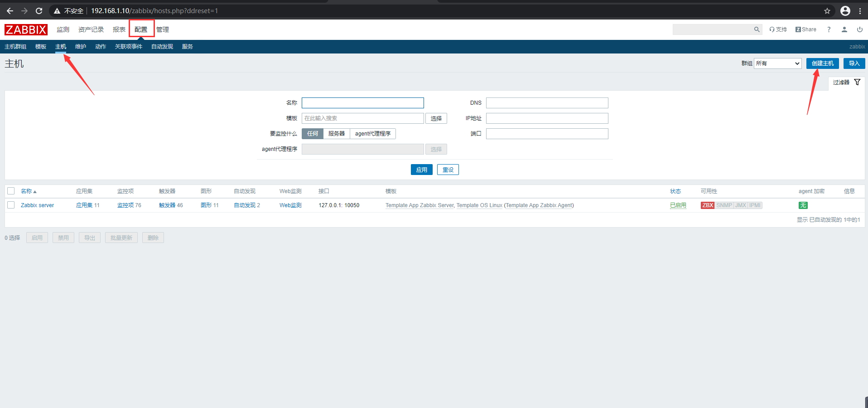Viewport: 868px width, 408px height.
Task: Bookmark page with star icon
Action: click(x=827, y=11)
